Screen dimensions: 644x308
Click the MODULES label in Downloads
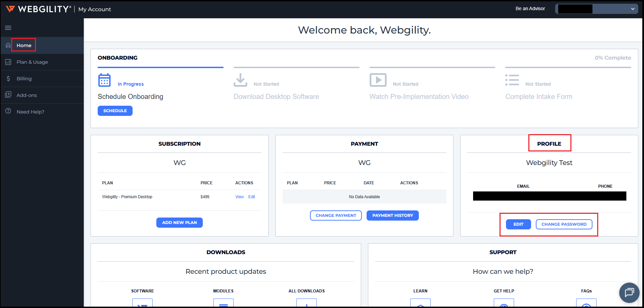[x=223, y=291]
